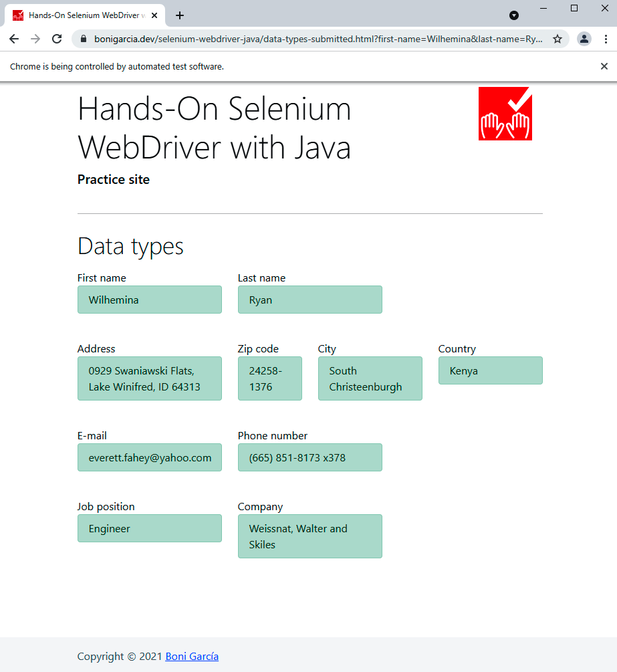Open the Chrome profile avatar
This screenshot has width=617, height=672.
[x=584, y=39]
